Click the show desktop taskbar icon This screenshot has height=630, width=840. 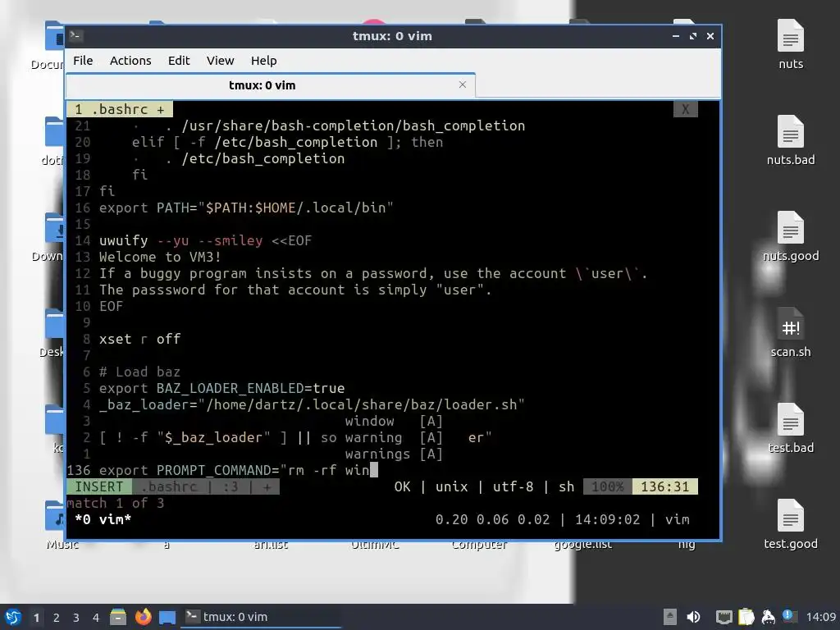(167, 617)
